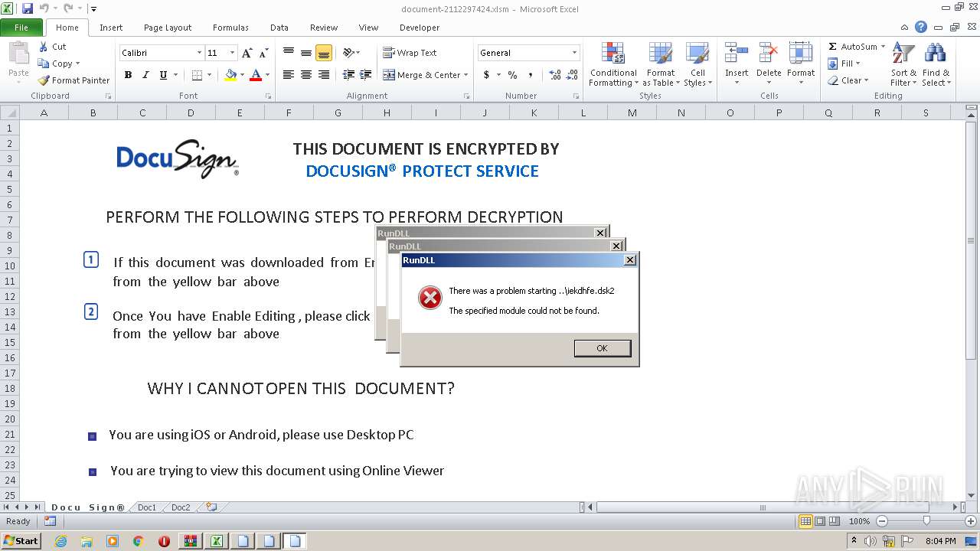Toggle Bold formatting

pyautogui.click(x=128, y=75)
